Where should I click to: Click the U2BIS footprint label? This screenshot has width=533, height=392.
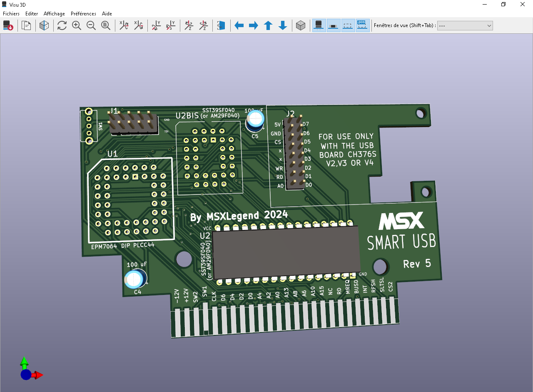(187, 115)
